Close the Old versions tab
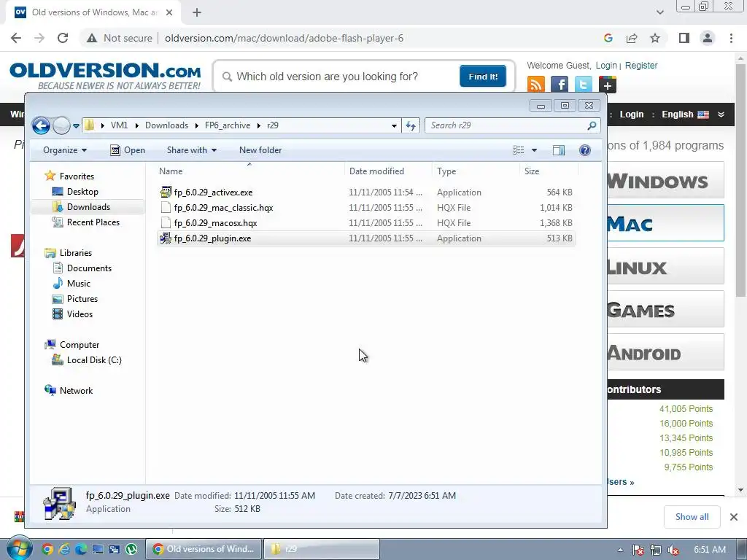 (x=169, y=12)
